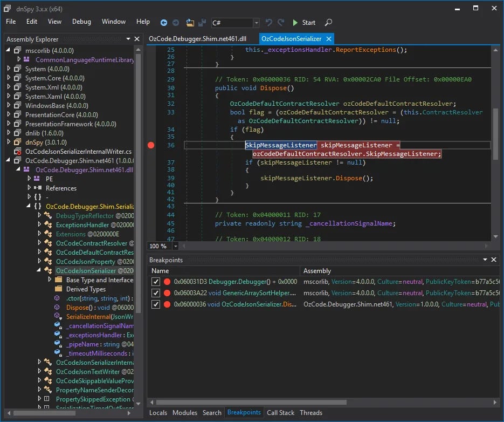Open the C# language dropdown
Image resolution: width=504 pixels, height=422 pixels.
(x=257, y=23)
